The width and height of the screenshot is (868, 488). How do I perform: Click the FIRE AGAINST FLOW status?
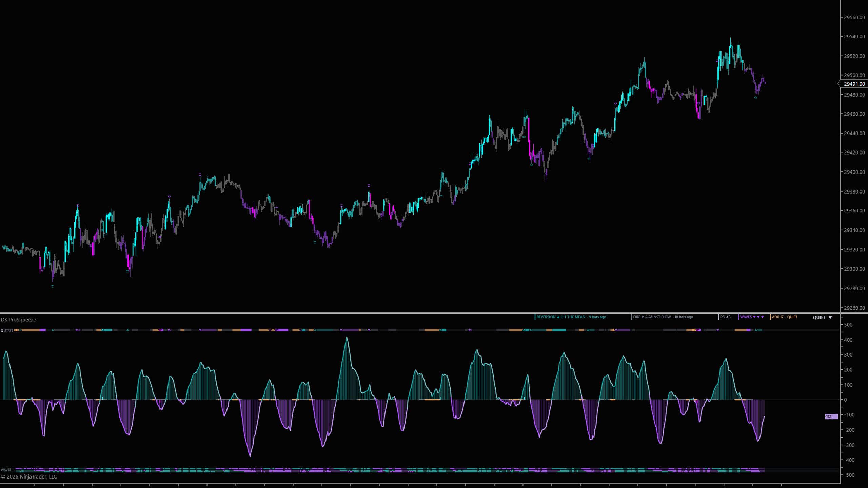tap(663, 317)
